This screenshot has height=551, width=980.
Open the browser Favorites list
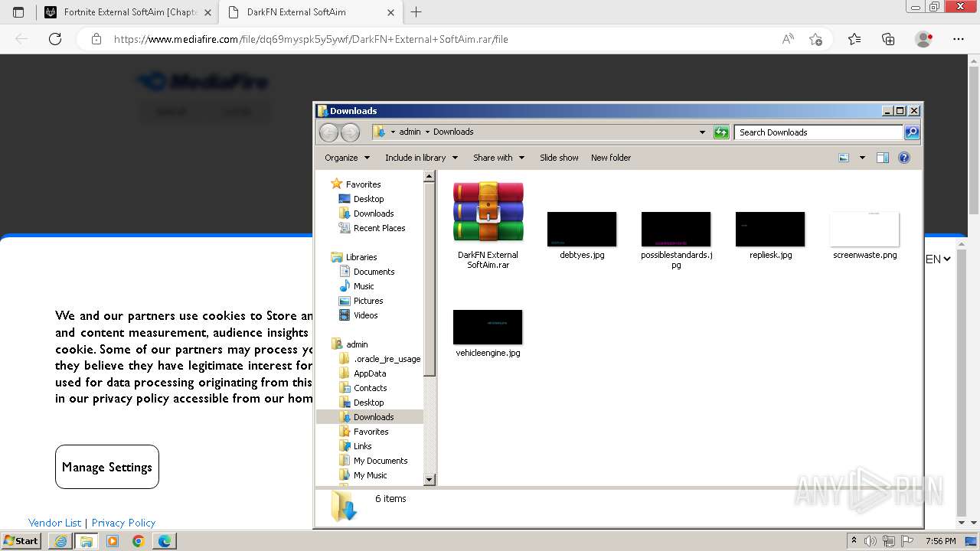(854, 39)
